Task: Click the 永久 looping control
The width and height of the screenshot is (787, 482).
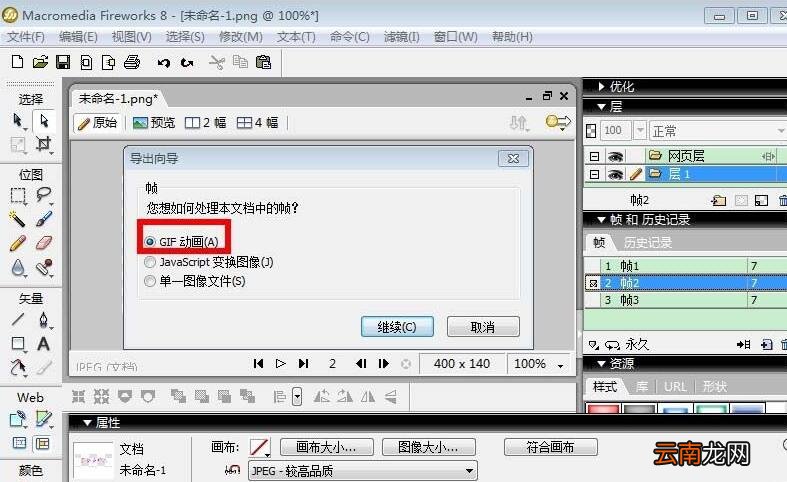Action: pos(627,345)
